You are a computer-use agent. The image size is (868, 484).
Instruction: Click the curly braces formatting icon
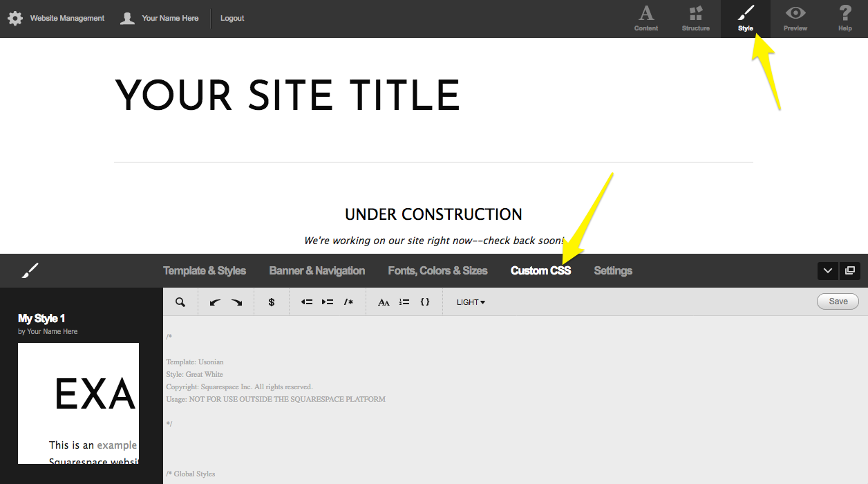tap(425, 302)
